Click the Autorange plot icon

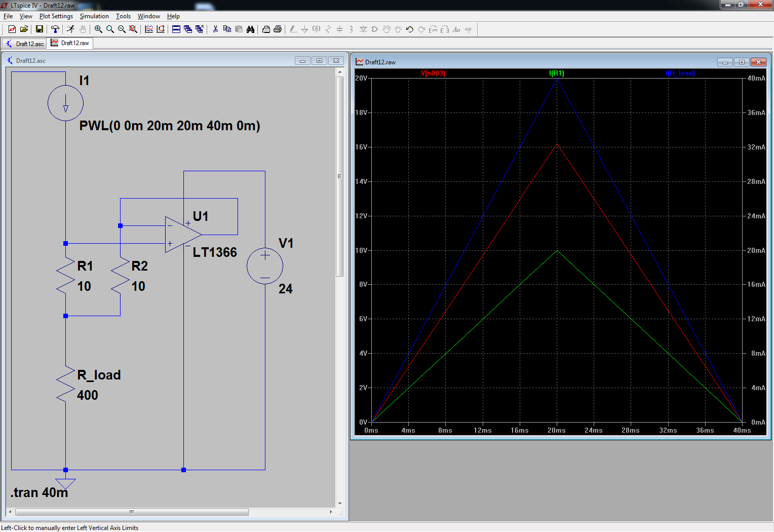pos(161,29)
